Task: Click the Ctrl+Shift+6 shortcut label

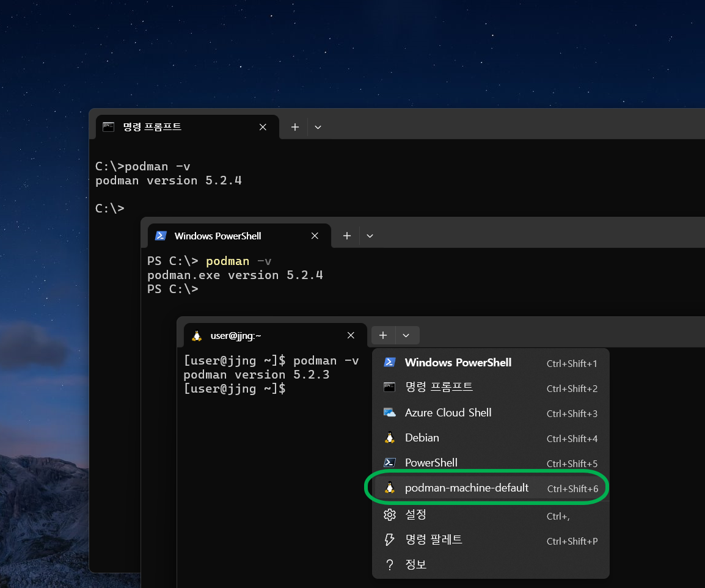Action: coord(573,488)
